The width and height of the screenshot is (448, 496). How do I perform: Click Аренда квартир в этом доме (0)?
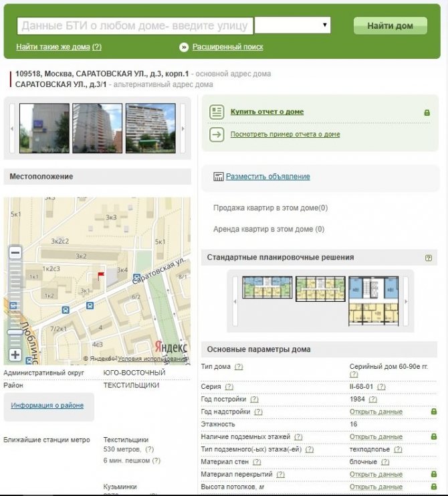pyautogui.click(x=269, y=229)
